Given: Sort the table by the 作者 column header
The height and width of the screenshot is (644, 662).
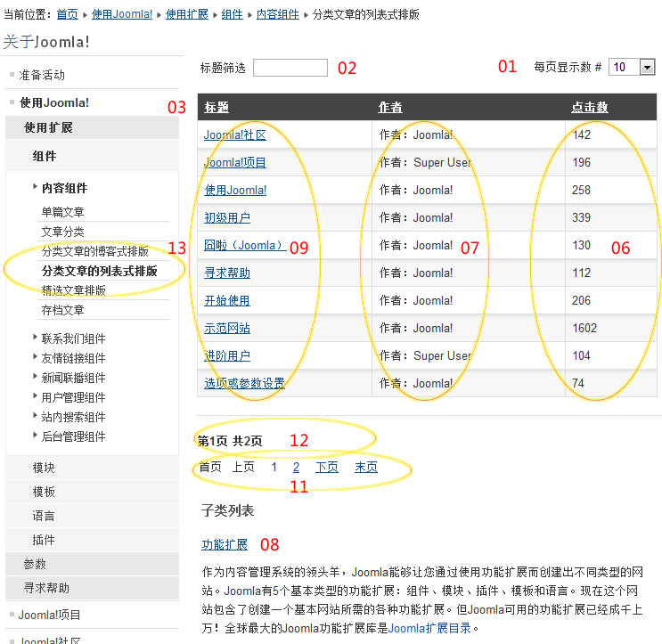Looking at the screenshot, I should point(390,107).
